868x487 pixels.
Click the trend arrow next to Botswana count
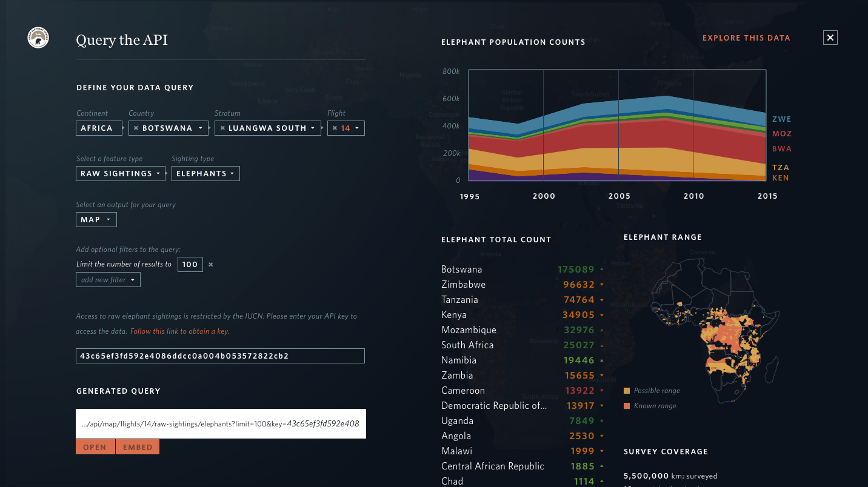[x=602, y=269]
